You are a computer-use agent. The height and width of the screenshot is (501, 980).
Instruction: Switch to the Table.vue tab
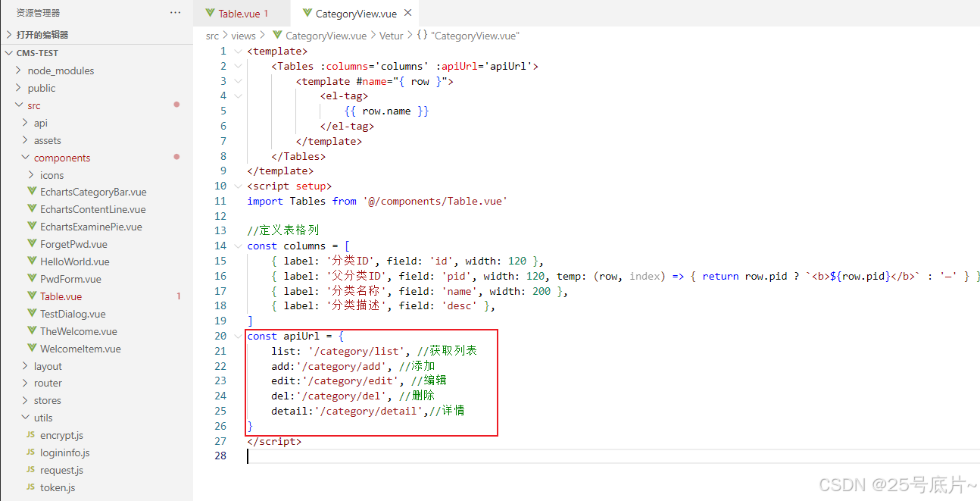pyautogui.click(x=243, y=14)
